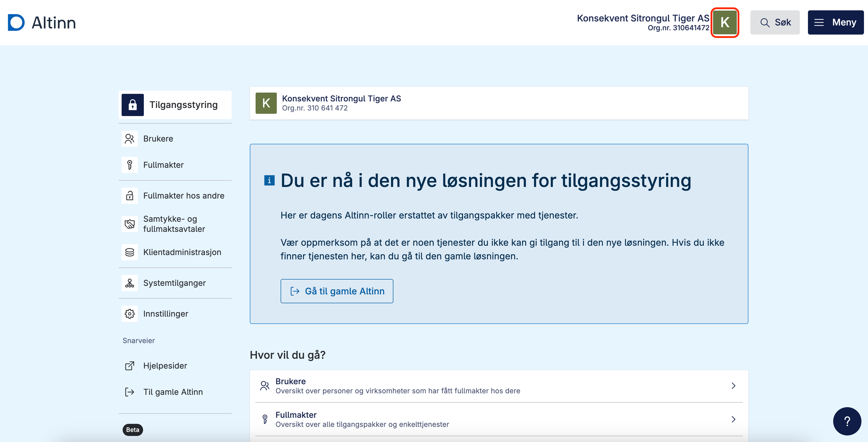Open the round help question mark button

(x=847, y=421)
